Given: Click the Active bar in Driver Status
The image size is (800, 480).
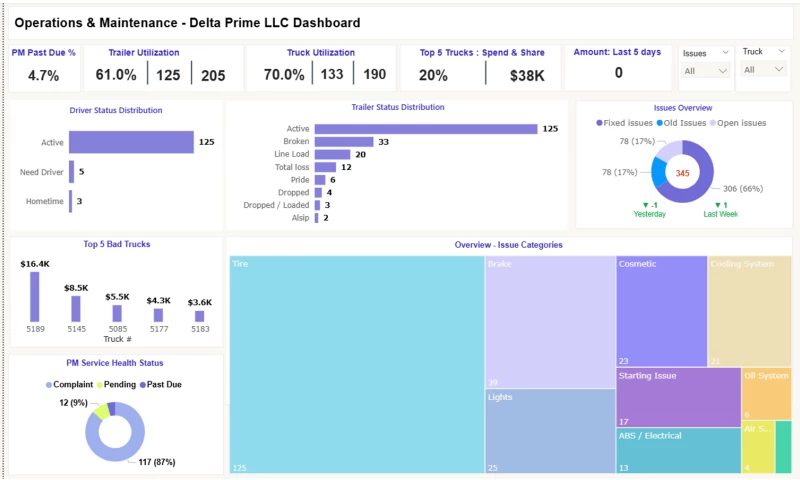Looking at the screenshot, I should (131, 142).
